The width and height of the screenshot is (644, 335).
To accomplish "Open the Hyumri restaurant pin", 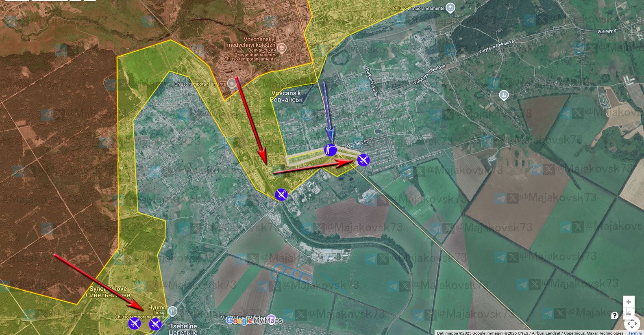I will [x=172, y=311].
